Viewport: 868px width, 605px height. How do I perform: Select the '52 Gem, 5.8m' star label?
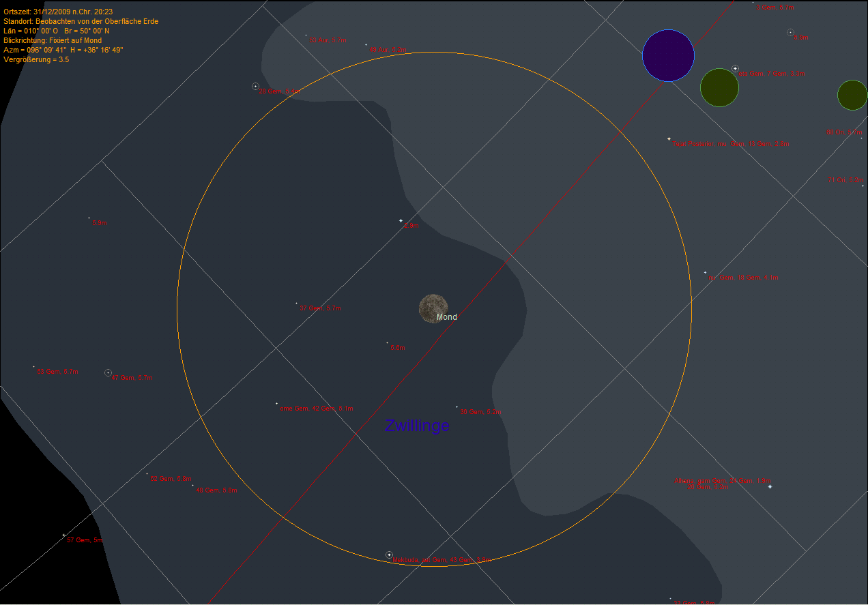click(171, 479)
